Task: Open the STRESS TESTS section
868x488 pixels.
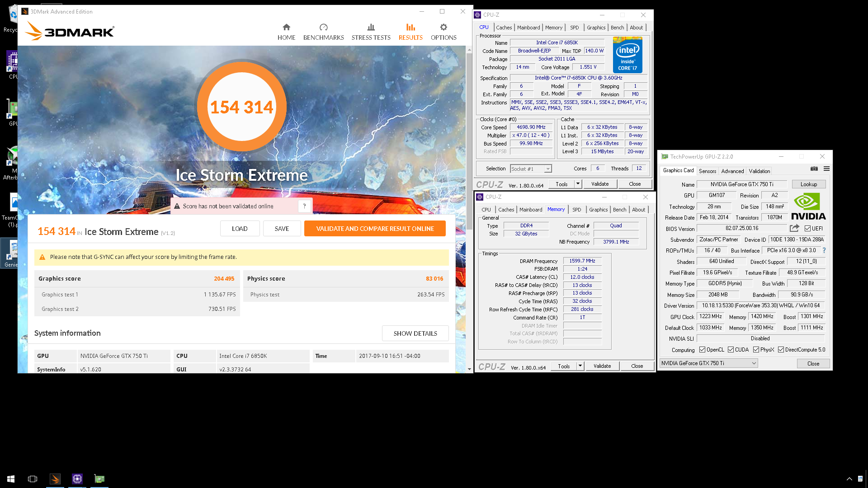Action: pyautogui.click(x=371, y=32)
